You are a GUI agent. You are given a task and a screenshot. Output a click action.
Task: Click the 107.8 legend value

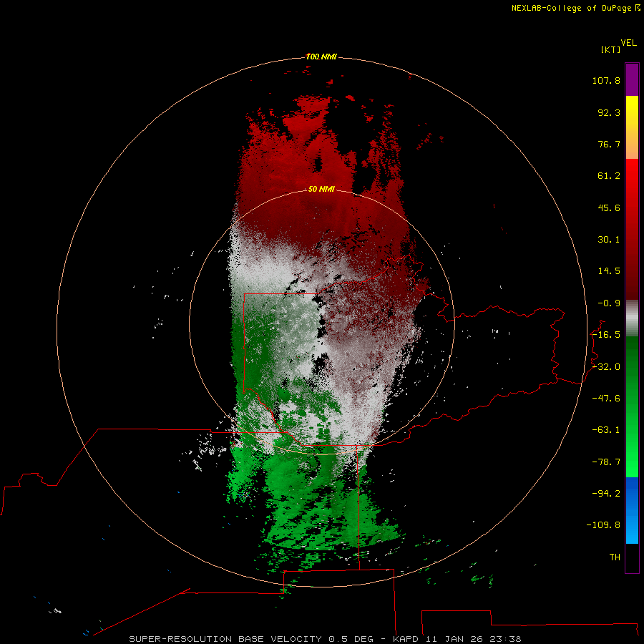(606, 80)
